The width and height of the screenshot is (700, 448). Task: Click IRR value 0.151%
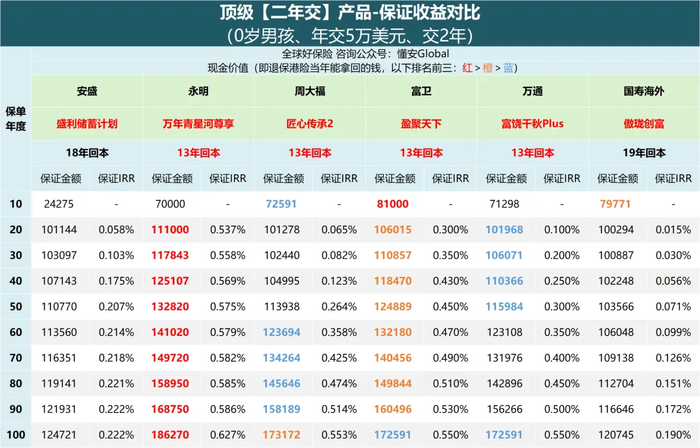[673, 384]
